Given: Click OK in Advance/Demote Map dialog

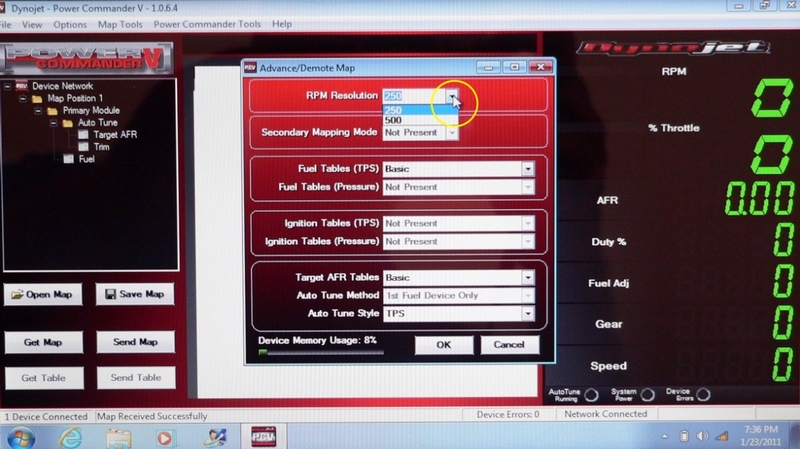Looking at the screenshot, I should pos(444,345).
